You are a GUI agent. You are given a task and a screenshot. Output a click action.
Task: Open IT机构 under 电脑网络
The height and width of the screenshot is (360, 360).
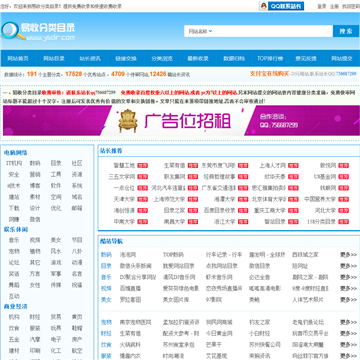click(14, 163)
